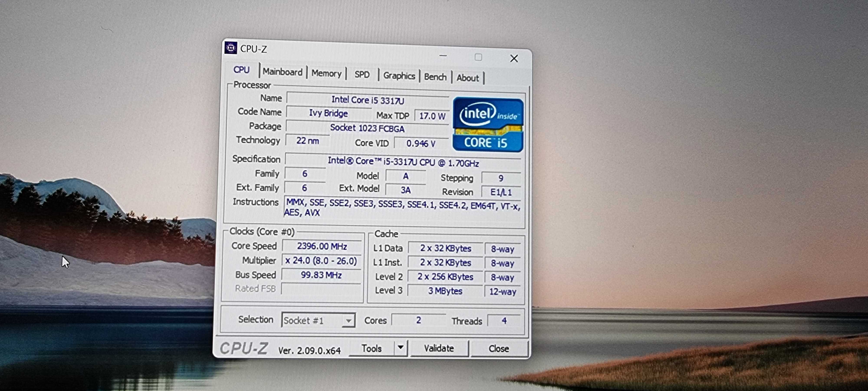This screenshot has height=391, width=868.
Task: Open the Memory tab
Action: (326, 73)
